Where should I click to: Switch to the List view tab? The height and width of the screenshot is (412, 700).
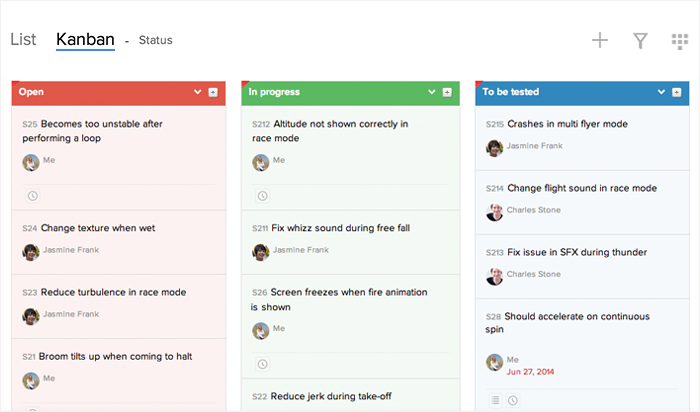point(23,40)
